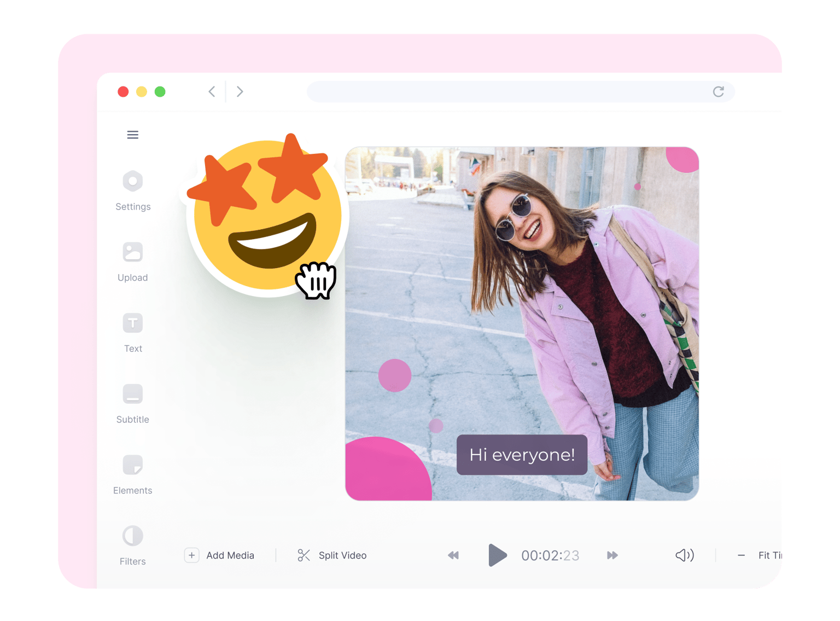Viewport: 840px width, 621px height.
Task: Click the Fit Timeline label
Action: point(770,555)
